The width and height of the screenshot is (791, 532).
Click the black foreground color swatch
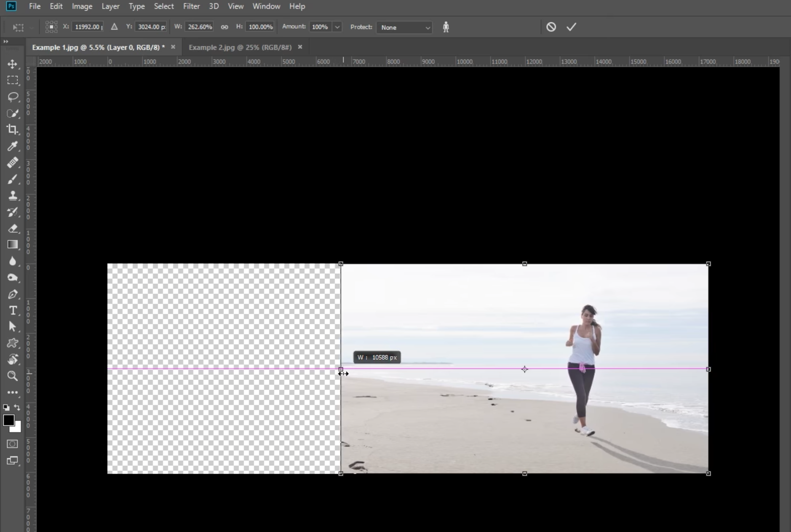pyautogui.click(x=8, y=420)
